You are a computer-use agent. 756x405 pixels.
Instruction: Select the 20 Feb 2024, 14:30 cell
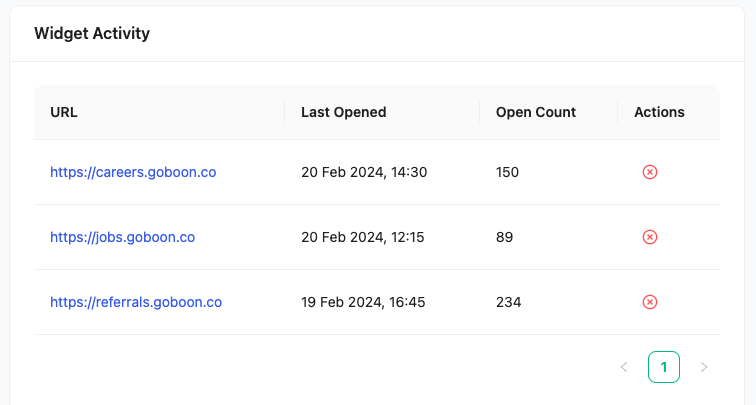(x=364, y=172)
